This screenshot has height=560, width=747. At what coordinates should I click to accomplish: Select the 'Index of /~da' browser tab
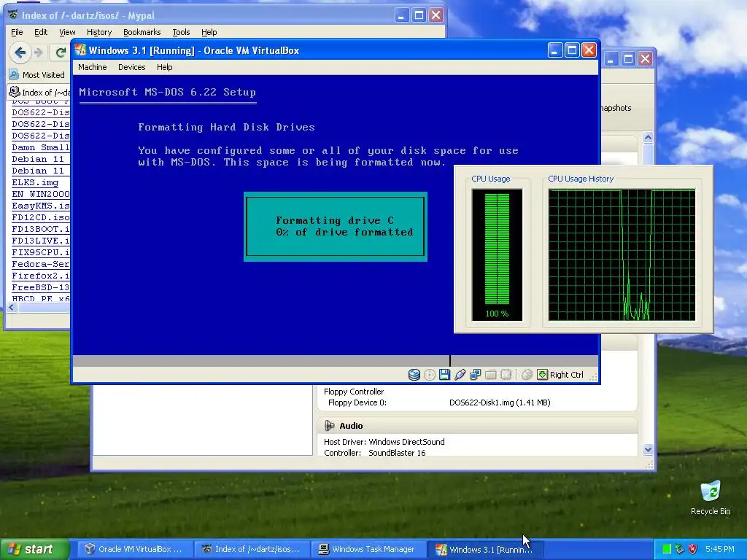[x=39, y=92]
